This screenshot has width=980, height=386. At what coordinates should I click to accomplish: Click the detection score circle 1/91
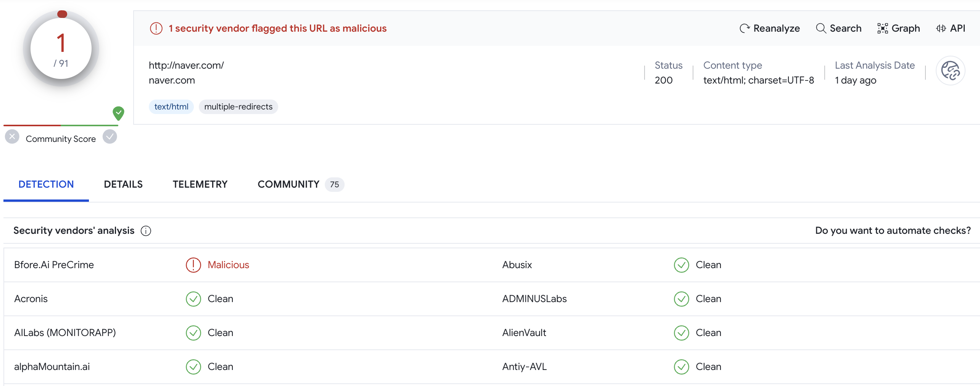pos(61,48)
